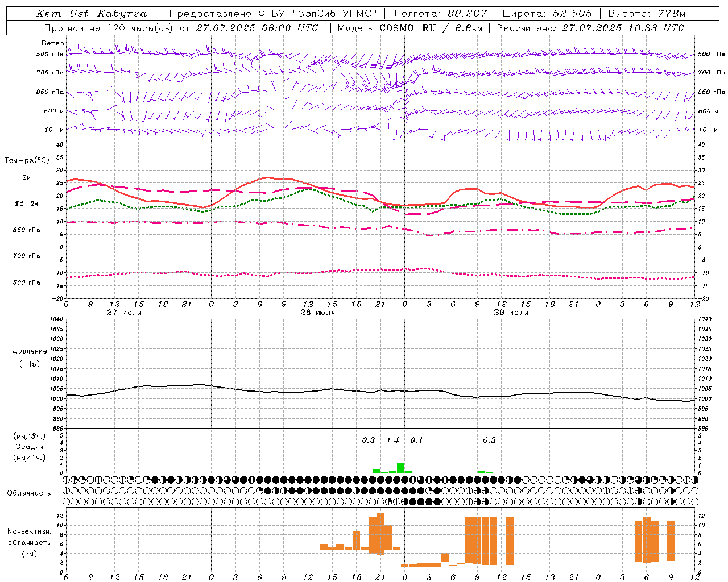Click the '0.1' precipitation amount value

tap(416, 440)
